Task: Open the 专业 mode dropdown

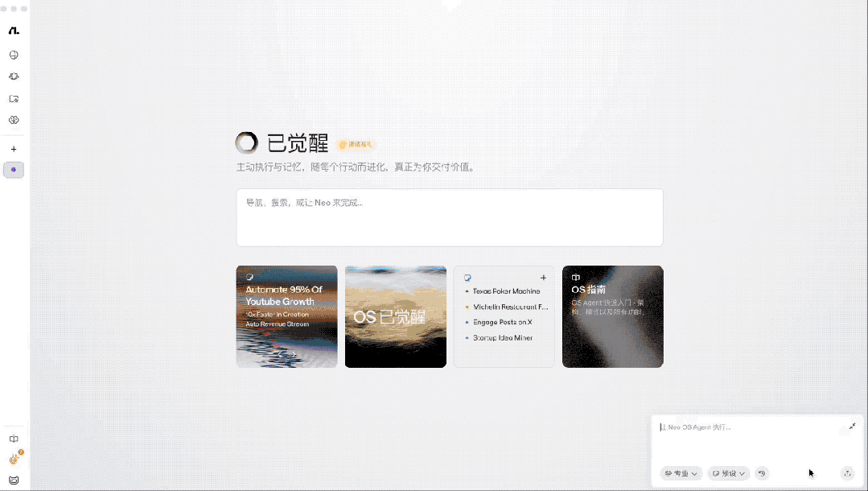Action: (681, 473)
